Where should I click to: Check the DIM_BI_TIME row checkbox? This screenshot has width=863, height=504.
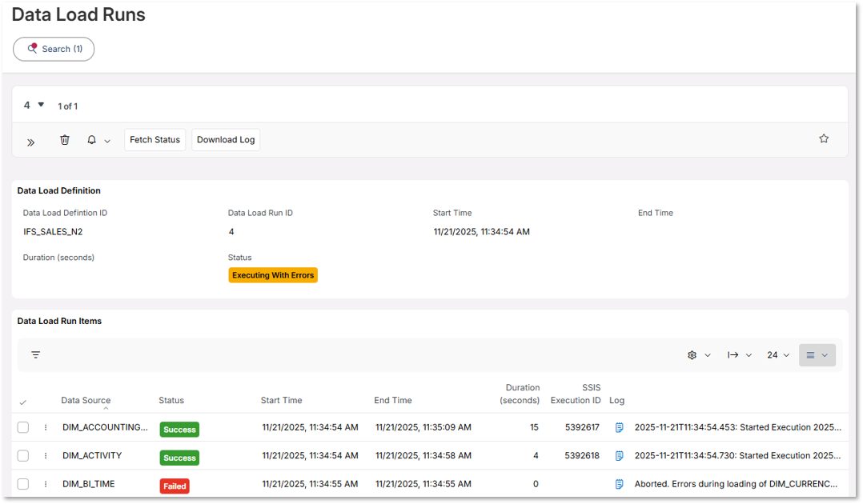[x=23, y=484]
